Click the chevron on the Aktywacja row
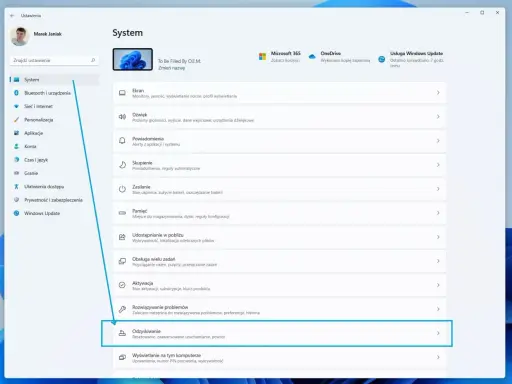Screen dimensions: 512x384 [438, 285]
